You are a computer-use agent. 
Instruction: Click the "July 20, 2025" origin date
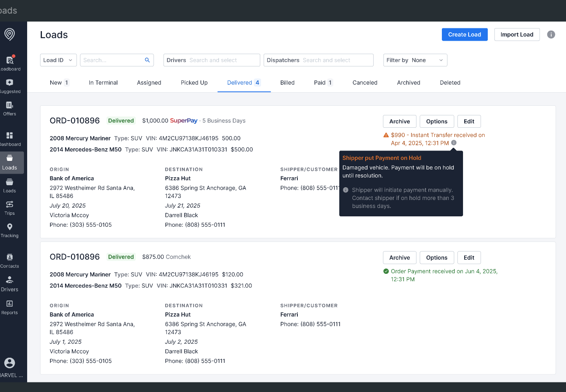click(x=68, y=206)
